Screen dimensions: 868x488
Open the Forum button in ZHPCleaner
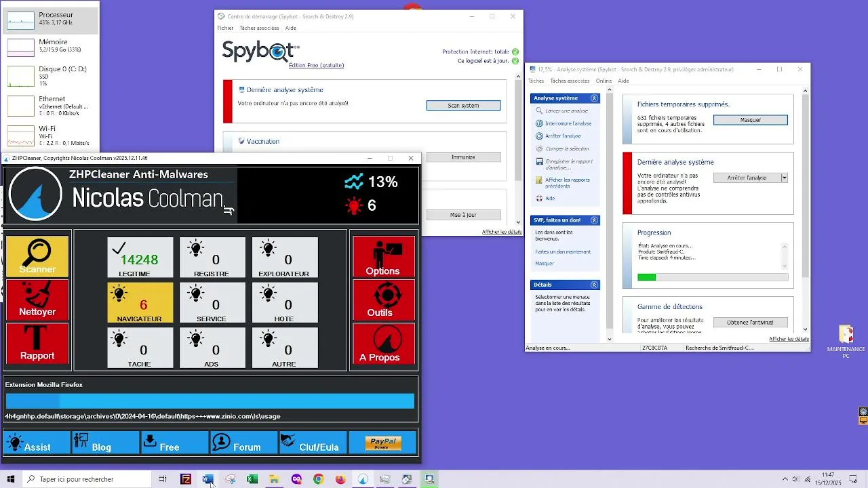click(244, 443)
